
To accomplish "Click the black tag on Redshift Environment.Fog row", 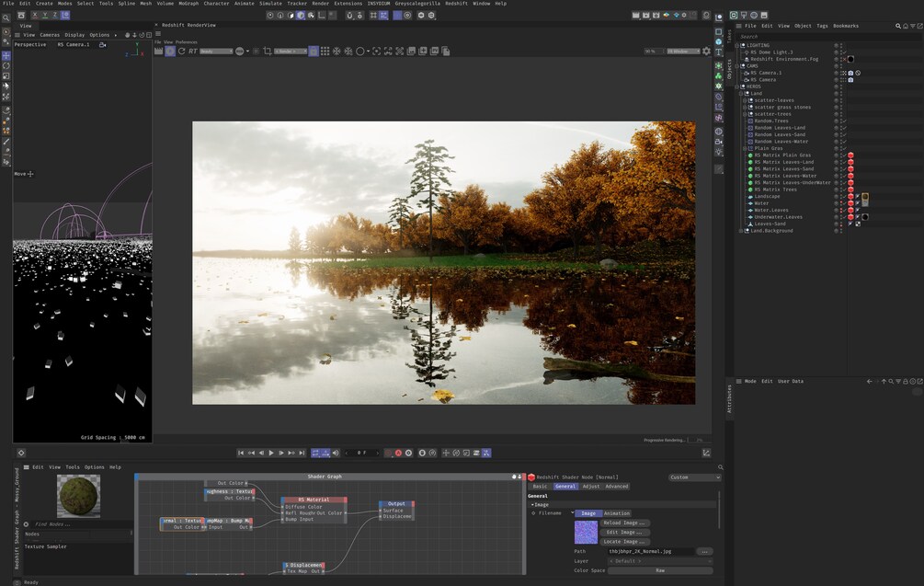I will pyautogui.click(x=851, y=59).
